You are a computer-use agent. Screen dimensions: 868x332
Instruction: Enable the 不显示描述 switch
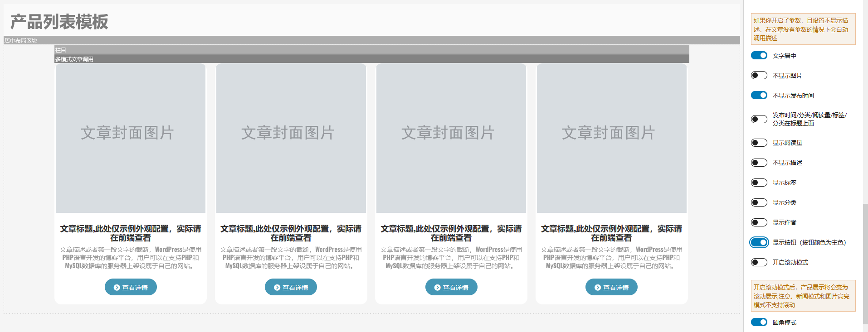point(759,163)
